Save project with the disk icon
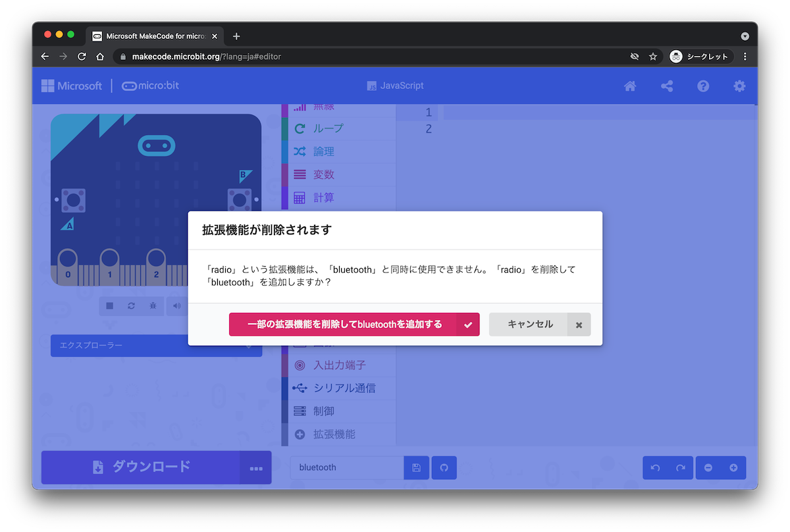 pos(416,467)
